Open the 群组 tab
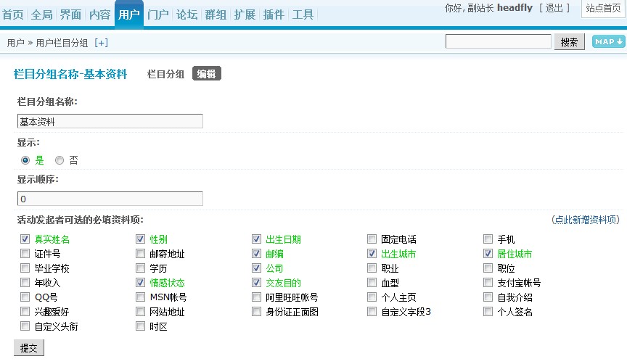This screenshot has height=364, width=627. 216,15
